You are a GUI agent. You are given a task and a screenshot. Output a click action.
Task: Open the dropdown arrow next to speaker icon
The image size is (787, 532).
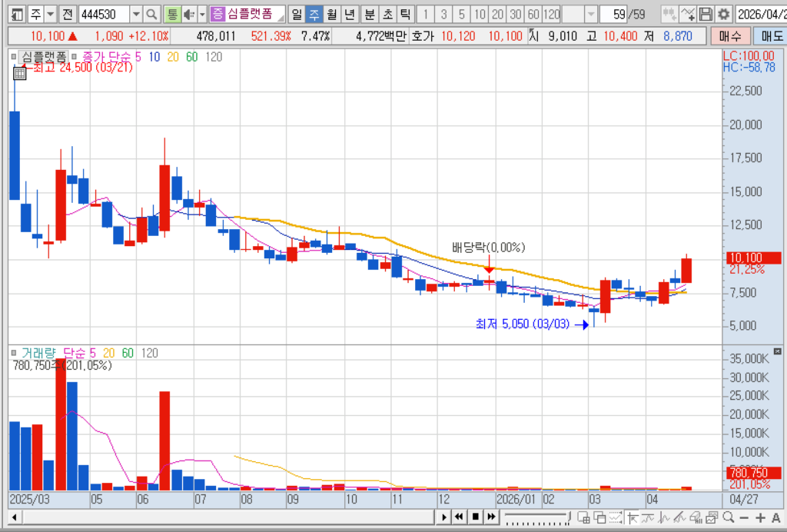[202, 15]
